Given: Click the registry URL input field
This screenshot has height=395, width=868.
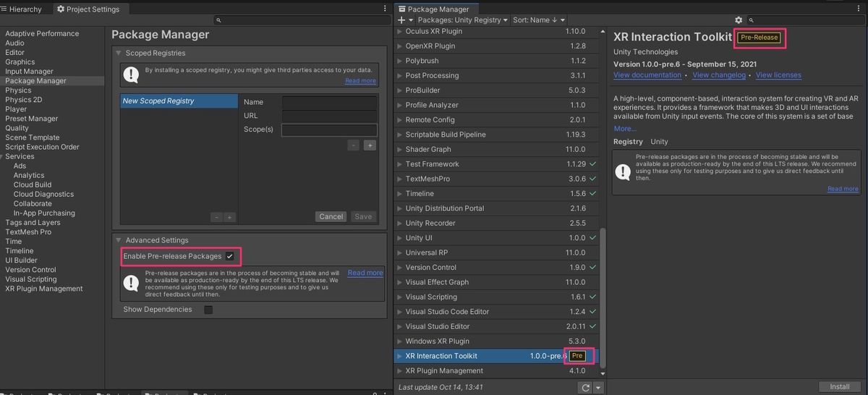Looking at the screenshot, I should pos(329,116).
